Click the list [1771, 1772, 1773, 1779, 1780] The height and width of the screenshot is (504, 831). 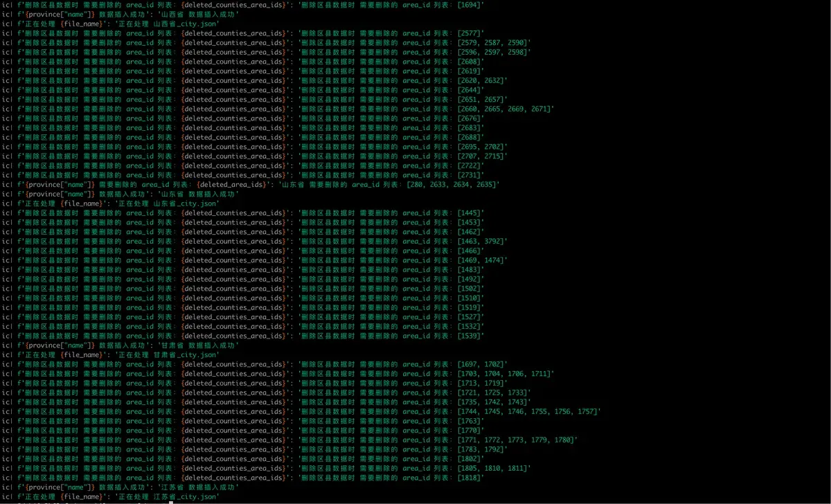[x=515, y=440]
